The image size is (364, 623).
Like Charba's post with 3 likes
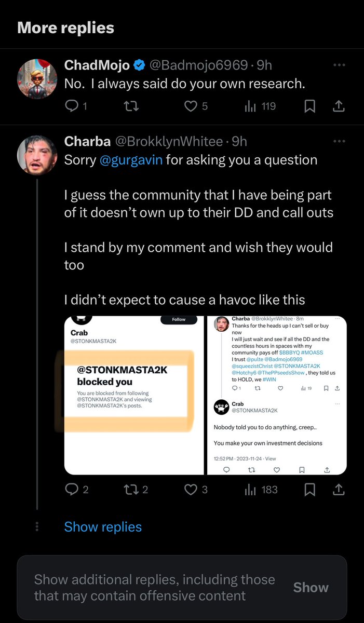192,489
